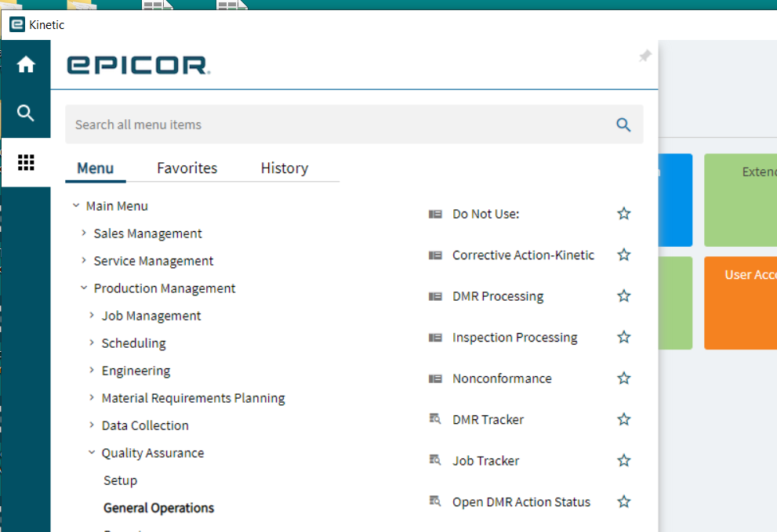
Task: Open the sidebar search magnifier icon
Action: click(26, 114)
